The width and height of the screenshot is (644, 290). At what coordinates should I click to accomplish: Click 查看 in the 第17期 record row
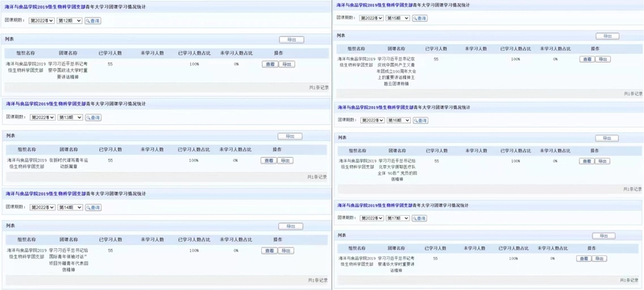[584, 259]
